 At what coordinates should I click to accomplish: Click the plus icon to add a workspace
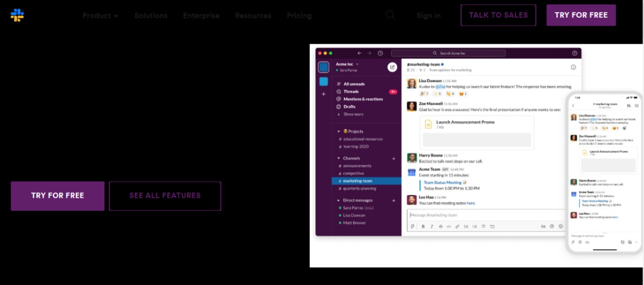(x=323, y=94)
